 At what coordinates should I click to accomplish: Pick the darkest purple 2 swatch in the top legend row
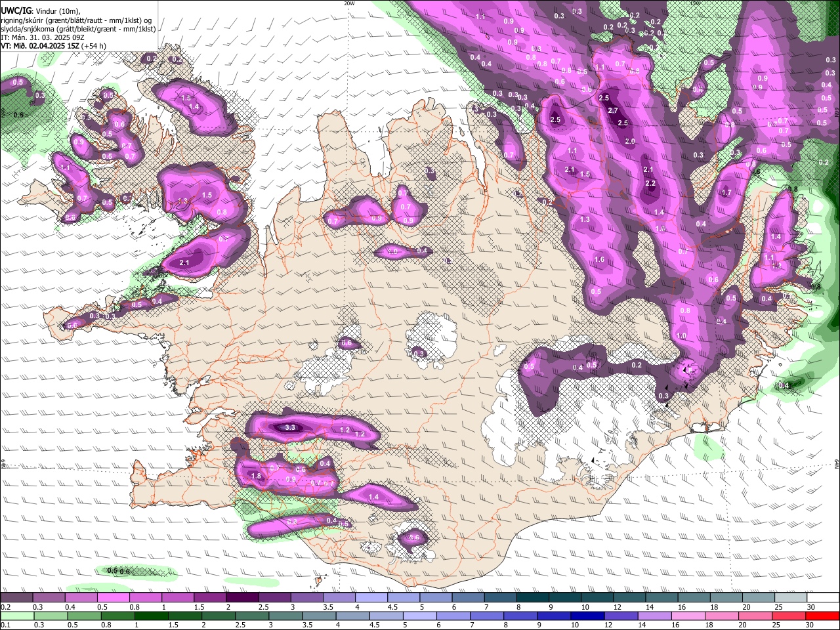tap(243, 598)
